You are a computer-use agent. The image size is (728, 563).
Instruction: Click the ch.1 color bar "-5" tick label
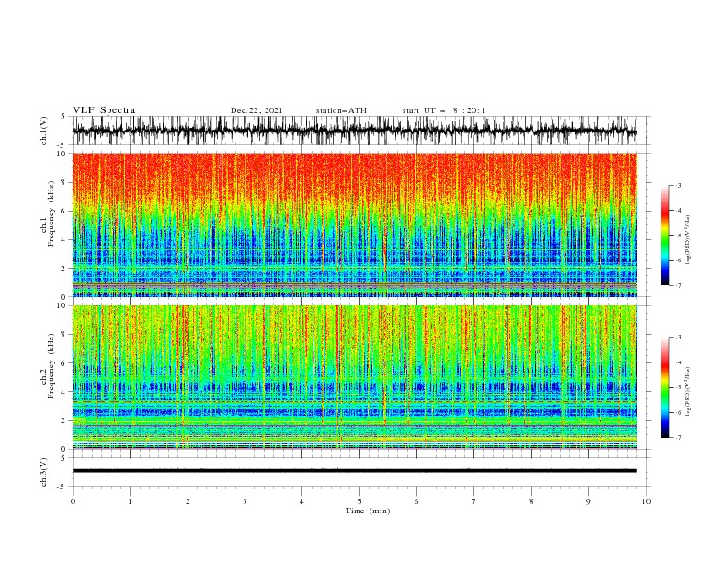click(677, 236)
